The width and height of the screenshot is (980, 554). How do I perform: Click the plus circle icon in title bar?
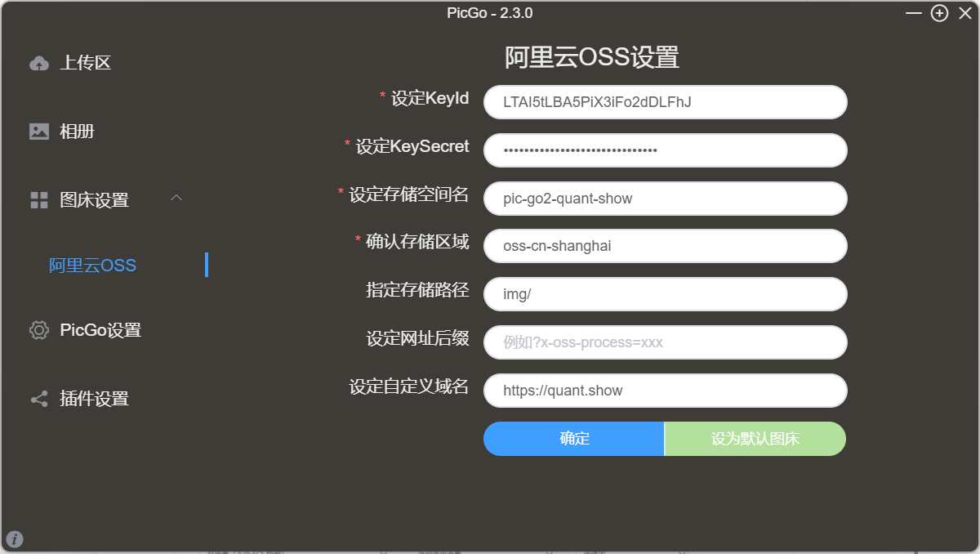[x=939, y=13]
